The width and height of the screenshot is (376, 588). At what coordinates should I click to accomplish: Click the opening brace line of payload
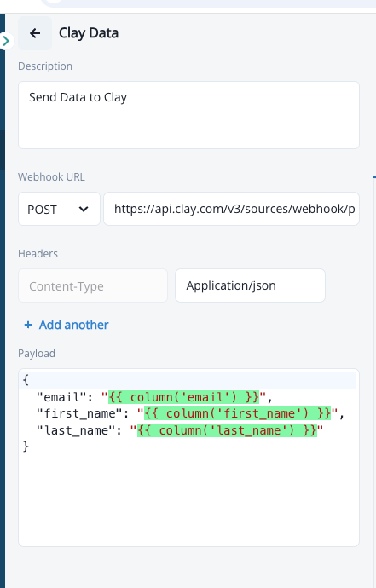188,380
